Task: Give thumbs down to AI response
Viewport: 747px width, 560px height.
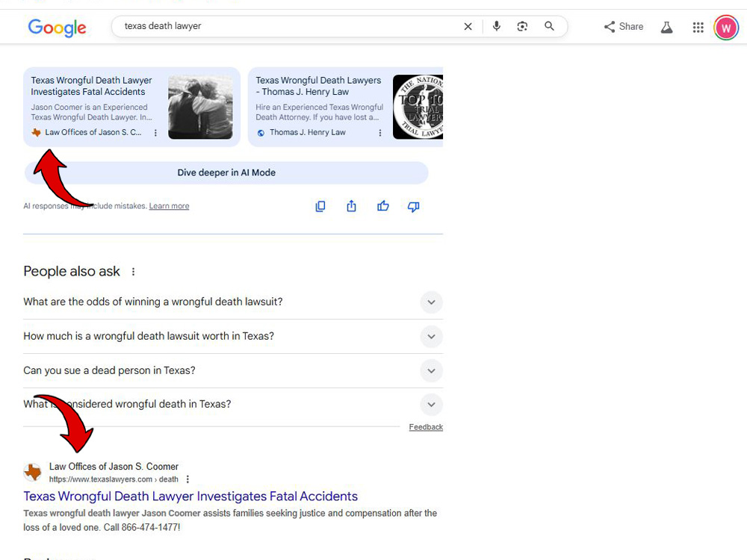Action: (x=414, y=207)
